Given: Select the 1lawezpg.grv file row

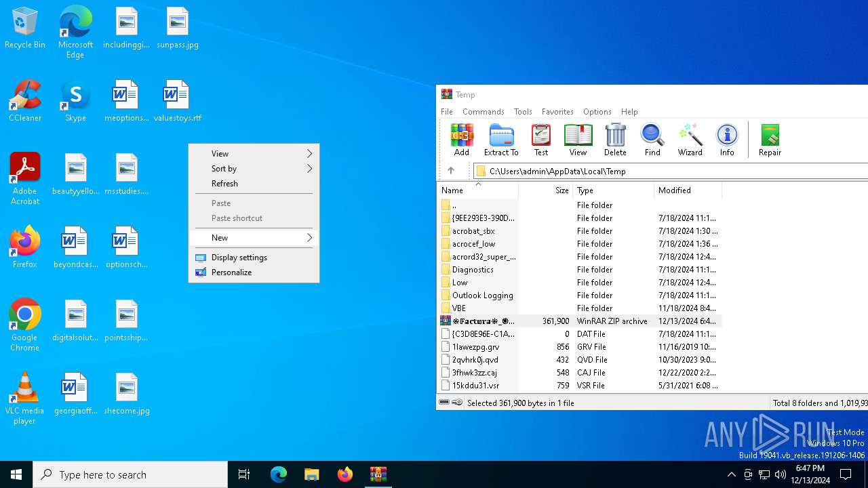Looking at the screenshot, I should (580, 347).
